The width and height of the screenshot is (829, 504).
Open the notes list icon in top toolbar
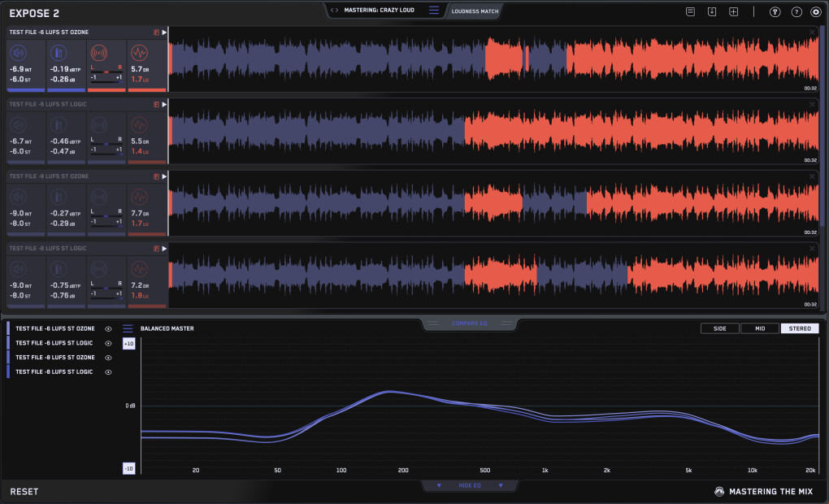[690, 11]
